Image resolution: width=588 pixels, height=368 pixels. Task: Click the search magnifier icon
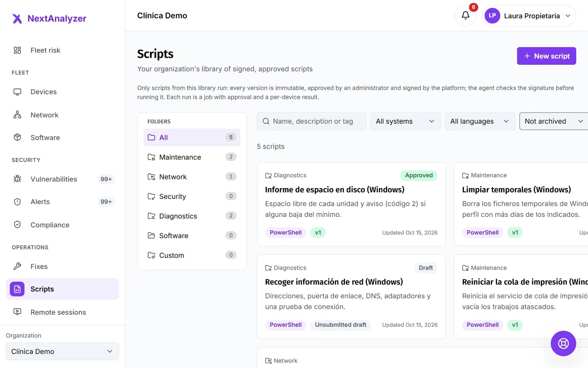coord(266,121)
